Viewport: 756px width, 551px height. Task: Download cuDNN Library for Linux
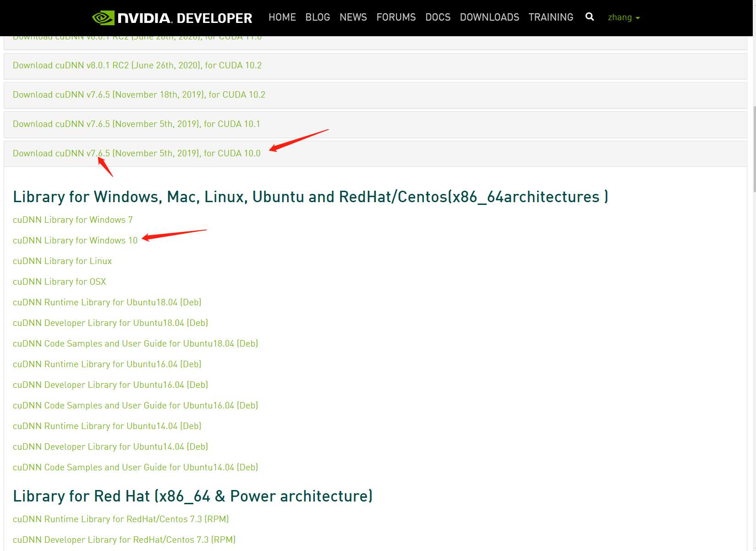tap(62, 261)
